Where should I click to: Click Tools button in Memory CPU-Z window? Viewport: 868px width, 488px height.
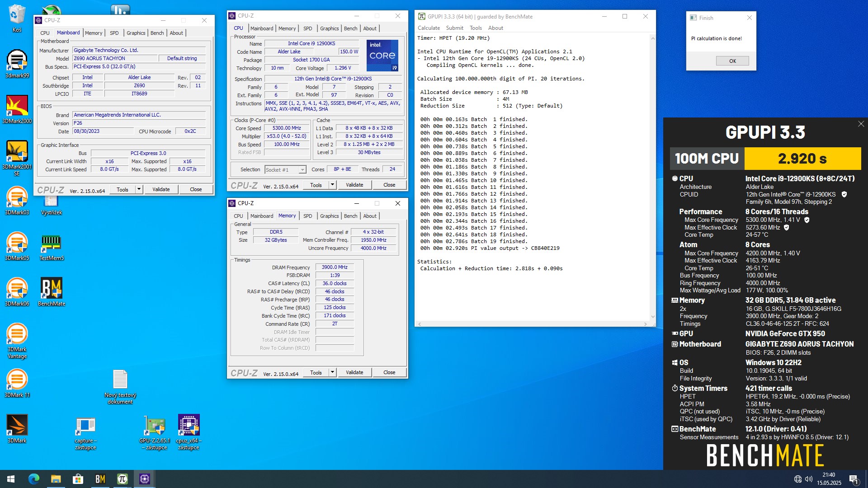pyautogui.click(x=316, y=372)
